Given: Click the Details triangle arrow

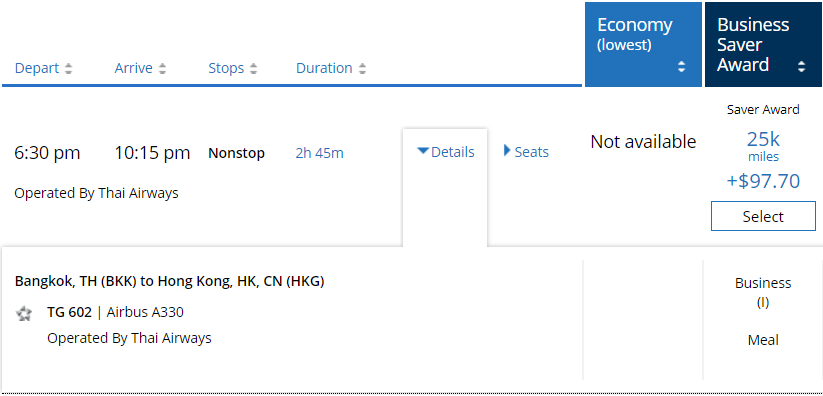Looking at the screenshot, I should coord(423,151).
